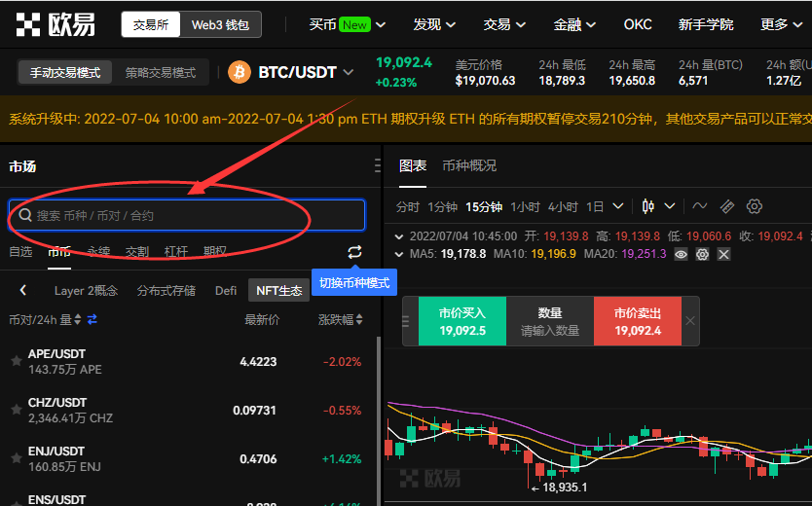Select the NFT生态 category
This screenshot has width=812, height=506.
pos(279,290)
